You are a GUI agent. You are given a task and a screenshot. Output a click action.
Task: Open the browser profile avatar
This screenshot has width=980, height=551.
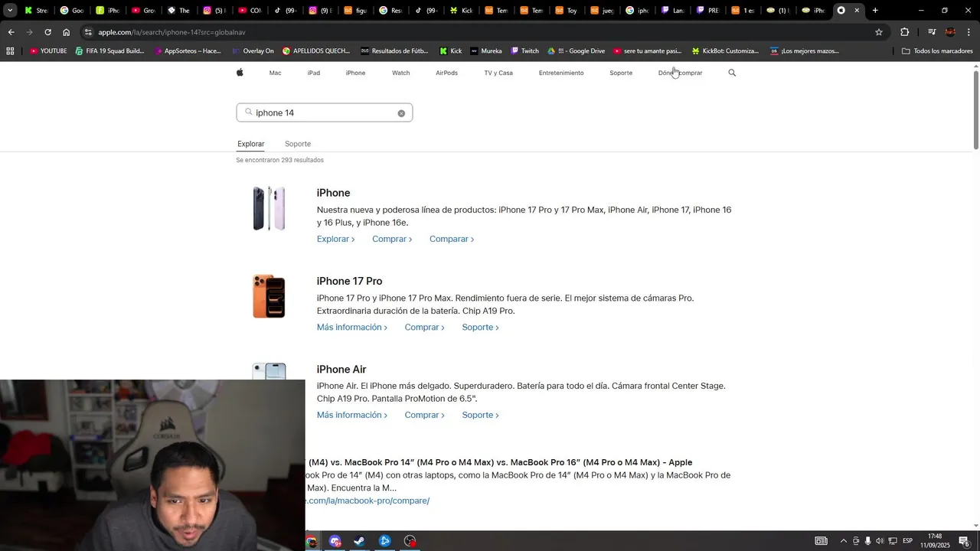point(950,32)
